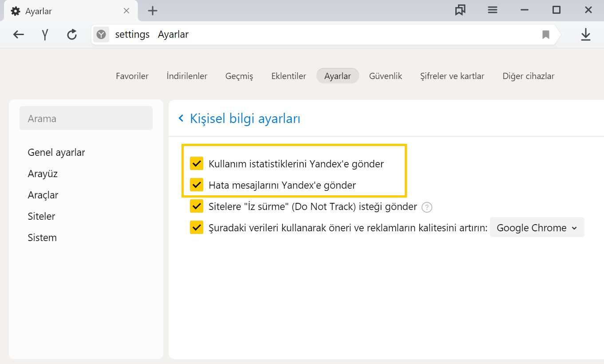The image size is (604, 364).
Task: Switch to the Güvenlik tab
Action: [x=386, y=76]
